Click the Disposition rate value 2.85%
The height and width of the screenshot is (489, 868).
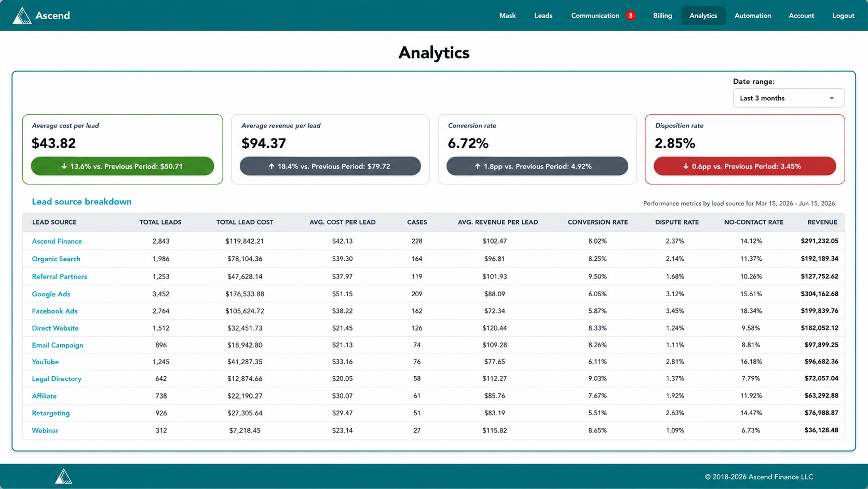tap(675, 143)
